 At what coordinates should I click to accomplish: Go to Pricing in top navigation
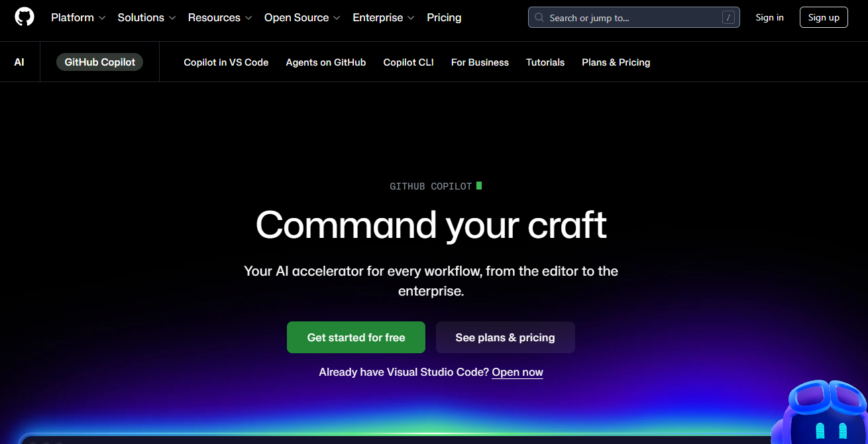[x=444, y=18]
